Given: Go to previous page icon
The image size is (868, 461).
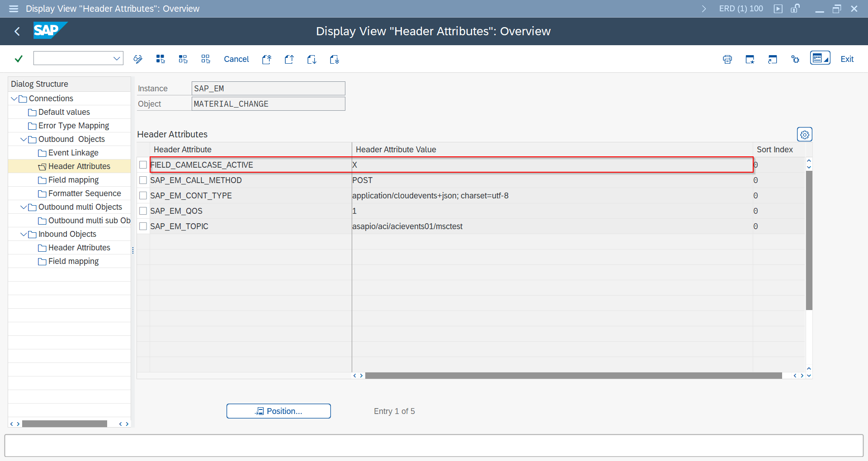Looking at the screenshot, I should [x=289, y=59].
